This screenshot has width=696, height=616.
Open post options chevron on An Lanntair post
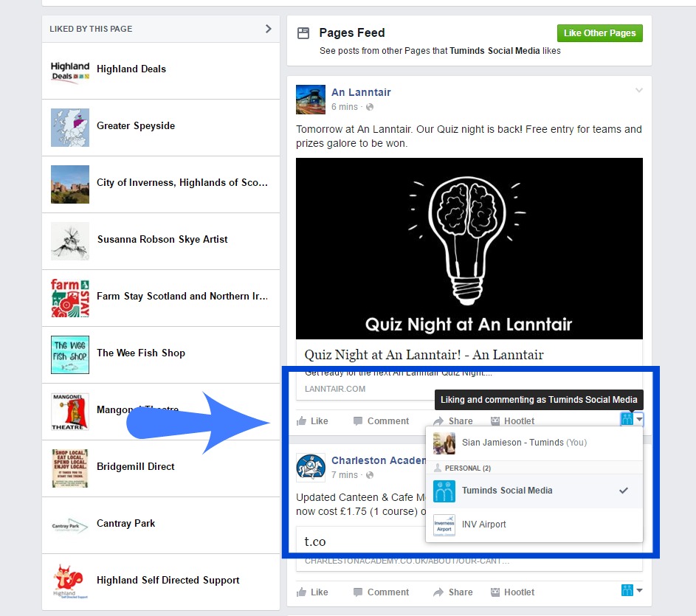click(638, 91)
